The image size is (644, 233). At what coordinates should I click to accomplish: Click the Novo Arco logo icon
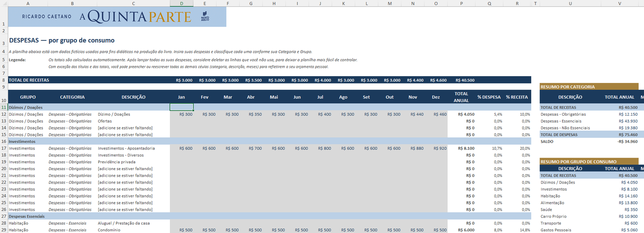[x=205, y=16]
